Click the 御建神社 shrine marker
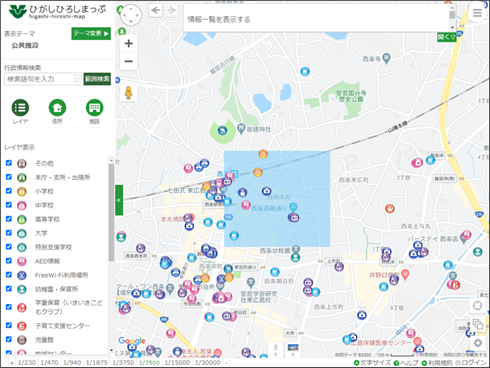Screen dimensions: 490x368 point(241,129)
